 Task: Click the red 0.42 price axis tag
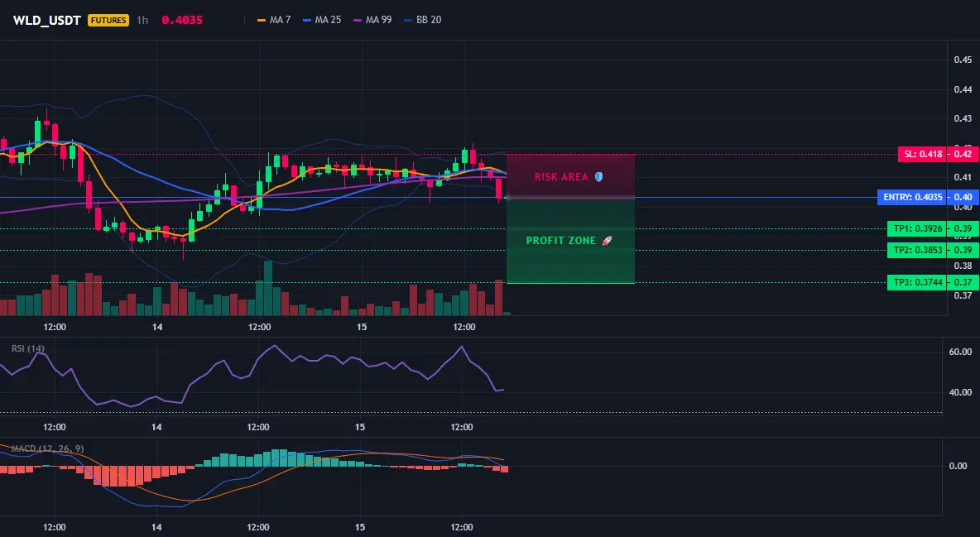pos(963,154)
